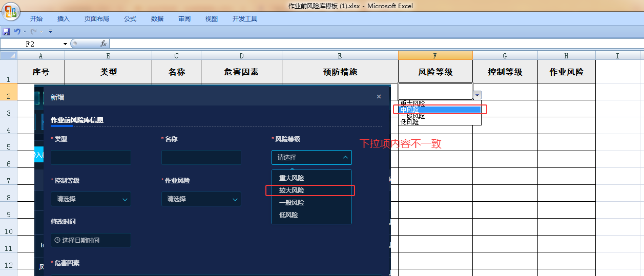Switch to the 公式 ribbon tab

pos(130,19)
